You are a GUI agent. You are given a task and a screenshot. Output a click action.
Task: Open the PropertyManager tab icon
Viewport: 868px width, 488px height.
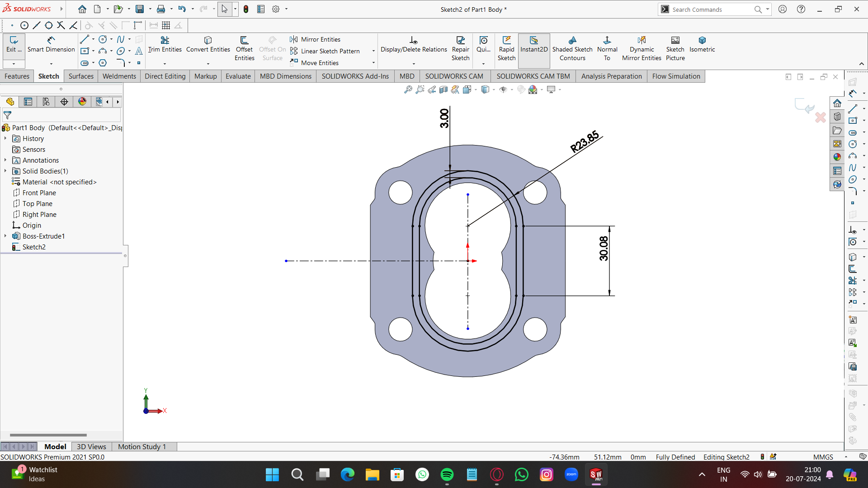28,102
